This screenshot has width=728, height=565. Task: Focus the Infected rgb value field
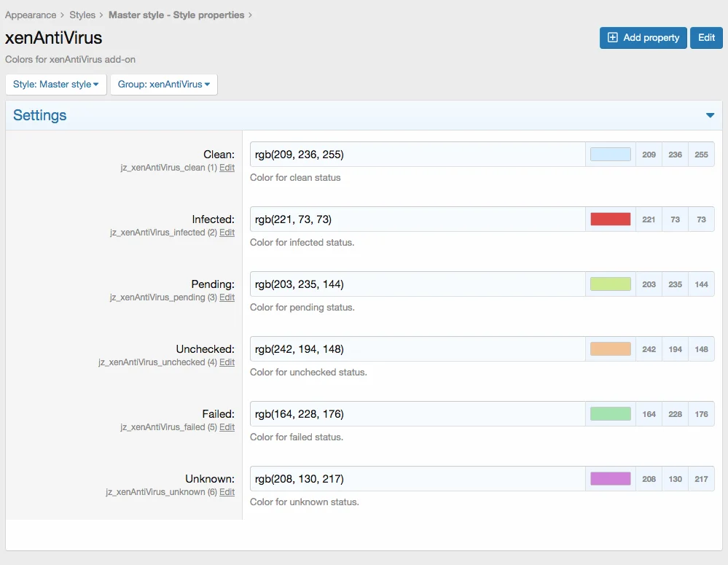417,219
